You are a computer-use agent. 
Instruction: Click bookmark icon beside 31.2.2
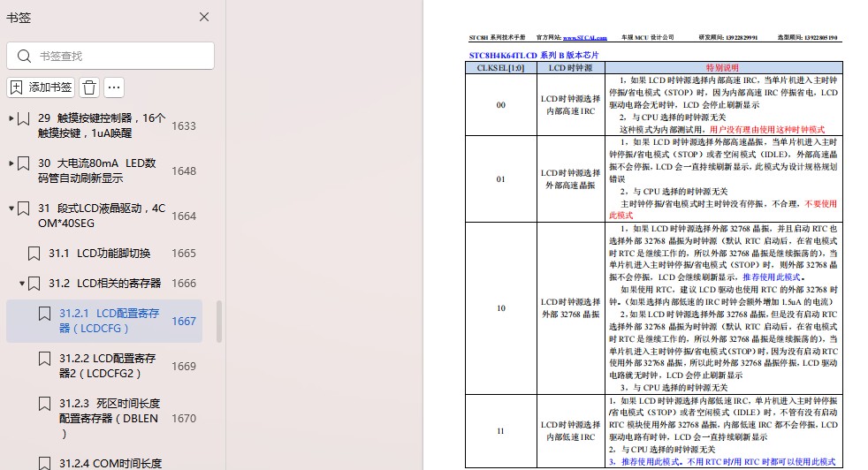coord(45,359)
